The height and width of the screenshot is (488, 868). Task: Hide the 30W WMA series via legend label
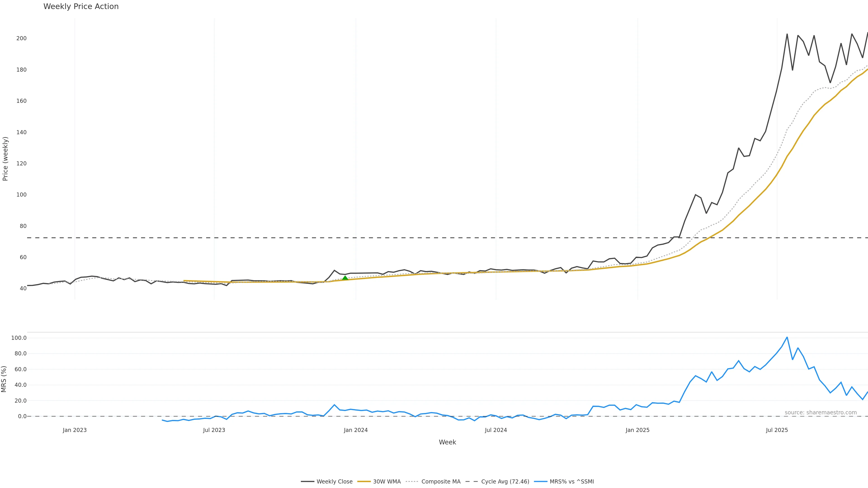click(x=387, y=482)
